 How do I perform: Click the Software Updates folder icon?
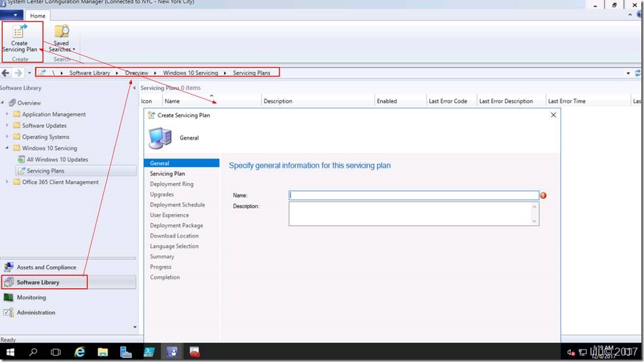coord(17,125)
